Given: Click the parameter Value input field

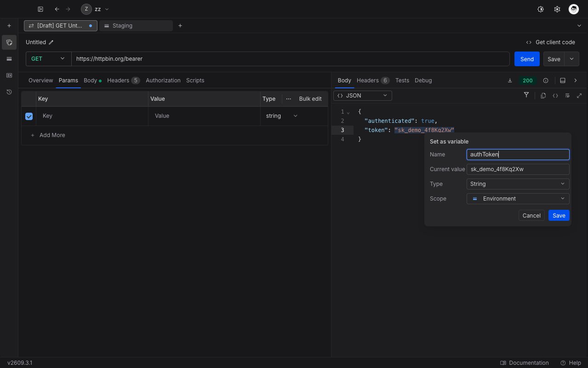Looking at the screenshot, I should 204,116.
